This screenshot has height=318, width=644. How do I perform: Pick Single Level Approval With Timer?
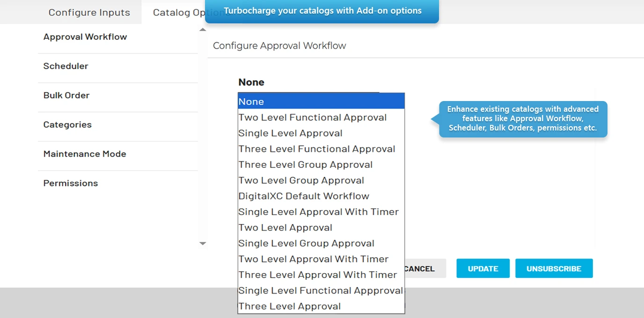[x=319, y=212]
